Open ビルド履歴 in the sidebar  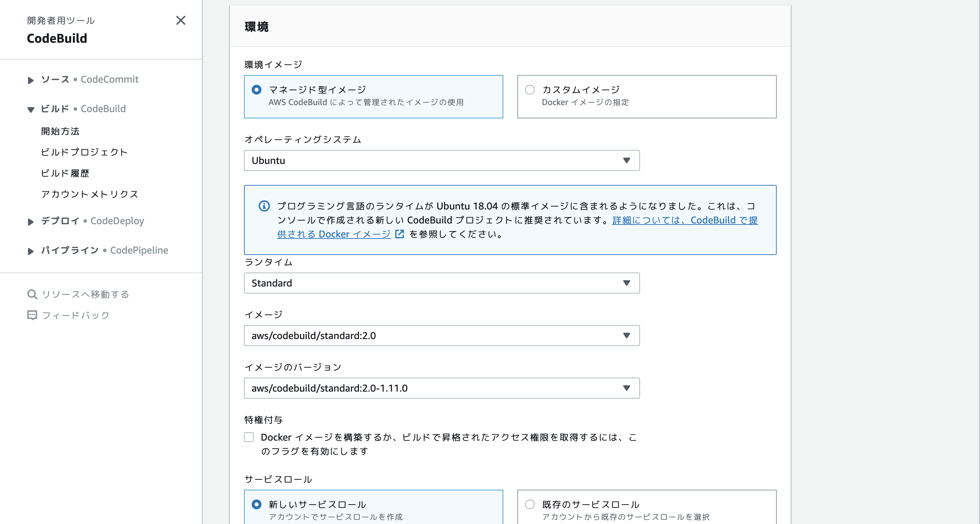65,173
